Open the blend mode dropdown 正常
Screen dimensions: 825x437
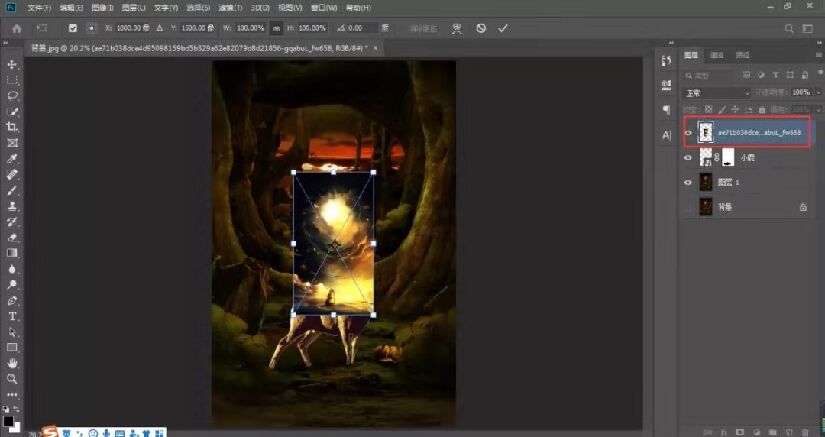[717, 93]
